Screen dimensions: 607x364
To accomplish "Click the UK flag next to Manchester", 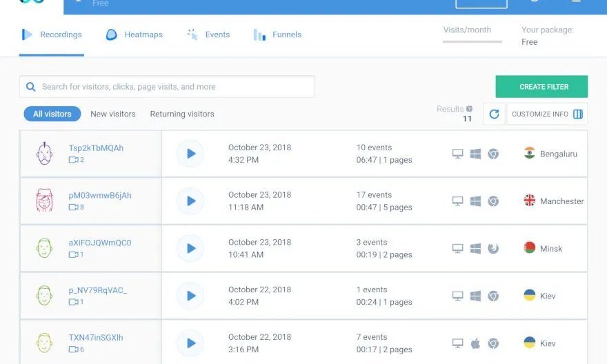I will pos(529,201).
